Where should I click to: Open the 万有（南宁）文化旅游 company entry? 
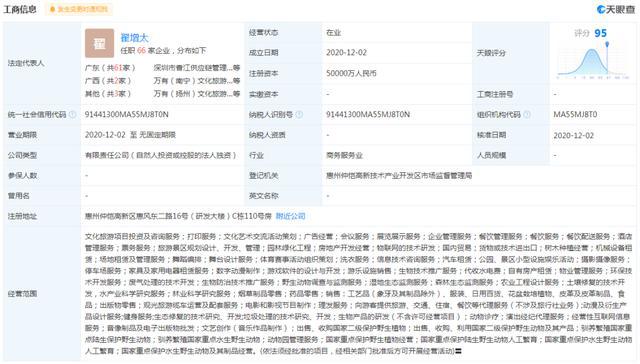(x=197, y=81)
